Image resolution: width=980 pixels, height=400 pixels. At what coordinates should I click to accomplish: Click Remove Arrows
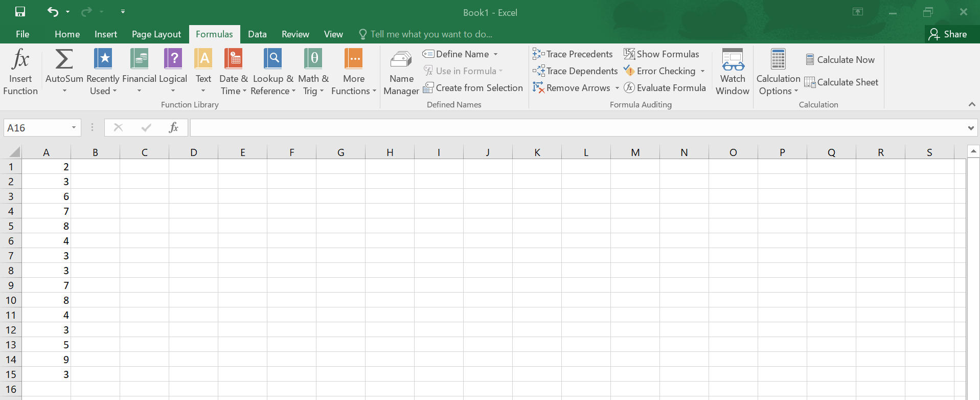[572, 87]
